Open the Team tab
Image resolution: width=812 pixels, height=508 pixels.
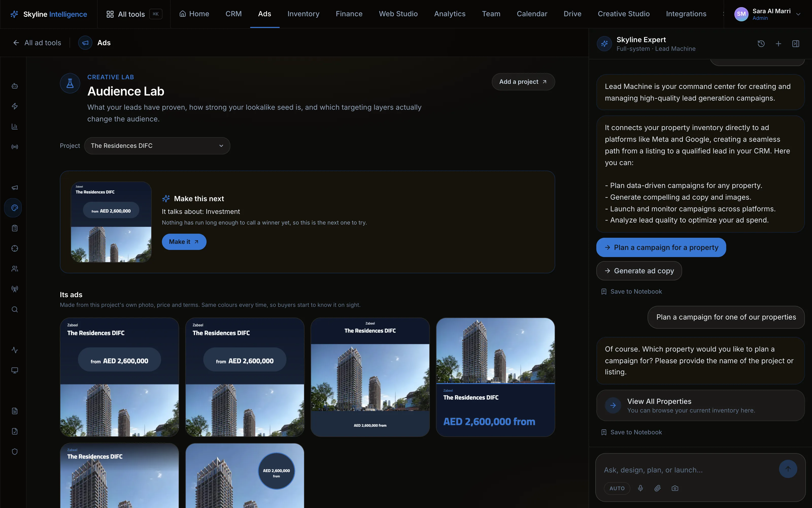pyautogui.click(x=491, y=14)
